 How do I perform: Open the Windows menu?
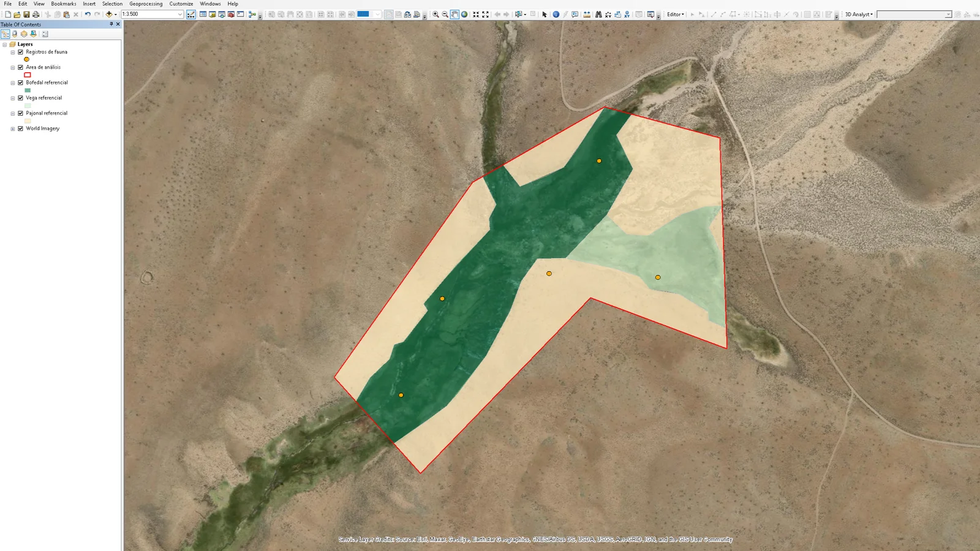click(x=210, y=4)
